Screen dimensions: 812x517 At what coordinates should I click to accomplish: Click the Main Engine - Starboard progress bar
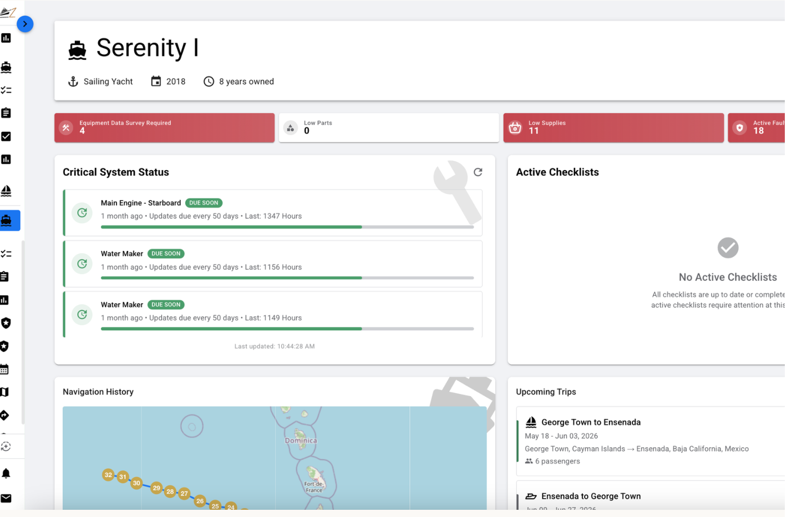[287, 227]
